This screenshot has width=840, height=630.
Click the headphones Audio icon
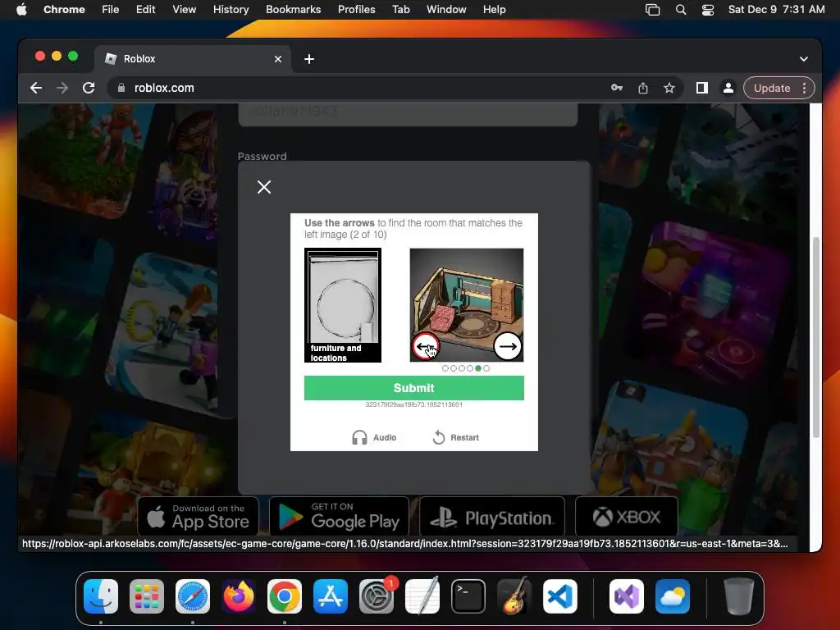tap(359, 438)
